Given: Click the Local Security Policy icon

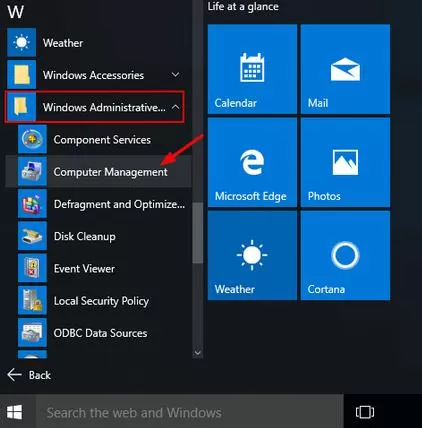Looking at the screenshot, I should [x=32, y=300].
